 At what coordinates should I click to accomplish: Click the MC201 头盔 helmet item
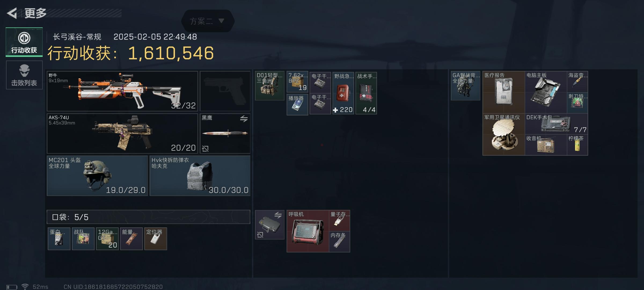click(97, 176)
